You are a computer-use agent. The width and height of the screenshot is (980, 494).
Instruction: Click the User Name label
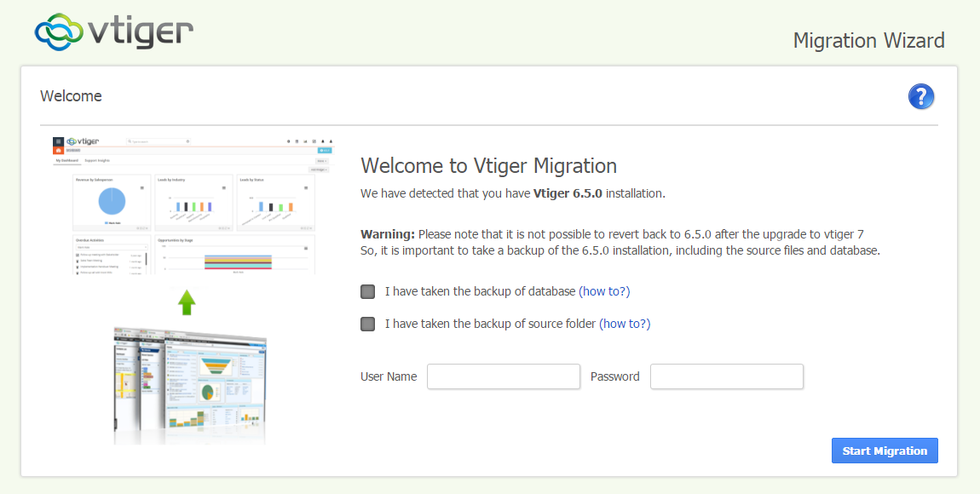(389, 376)
